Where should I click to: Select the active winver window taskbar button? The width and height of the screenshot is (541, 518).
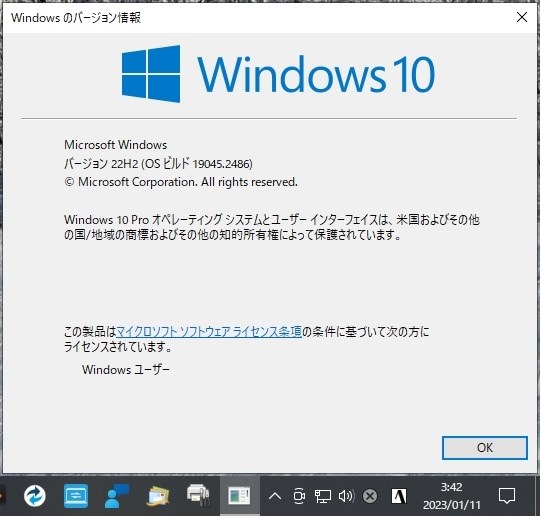[239, 496]
